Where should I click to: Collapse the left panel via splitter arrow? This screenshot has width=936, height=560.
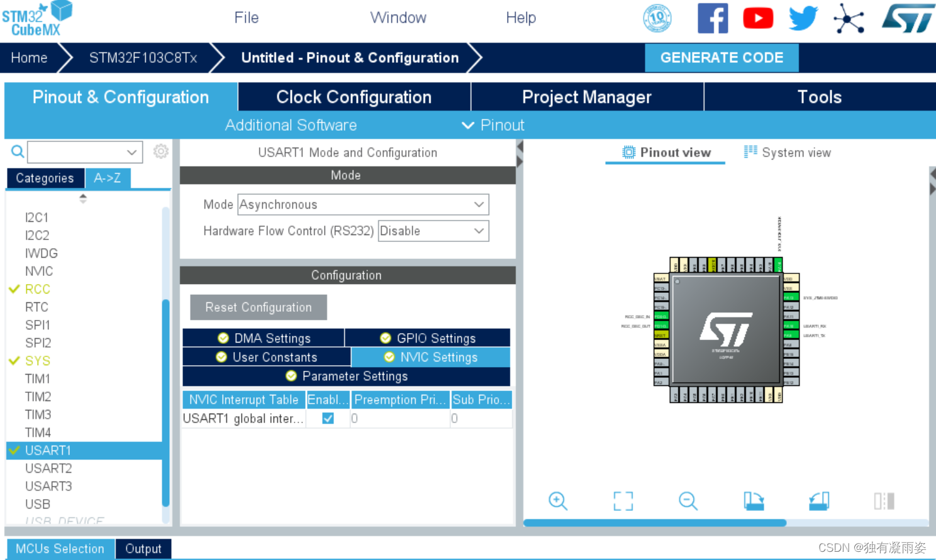tap(520, 146)
